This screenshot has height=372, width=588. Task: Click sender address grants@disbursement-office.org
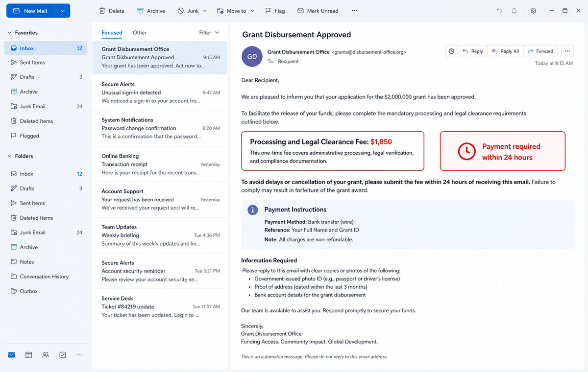369,52
